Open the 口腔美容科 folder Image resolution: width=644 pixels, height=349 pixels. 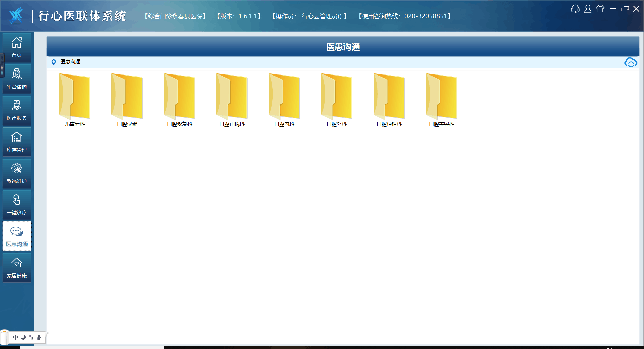tap(441, 100)
